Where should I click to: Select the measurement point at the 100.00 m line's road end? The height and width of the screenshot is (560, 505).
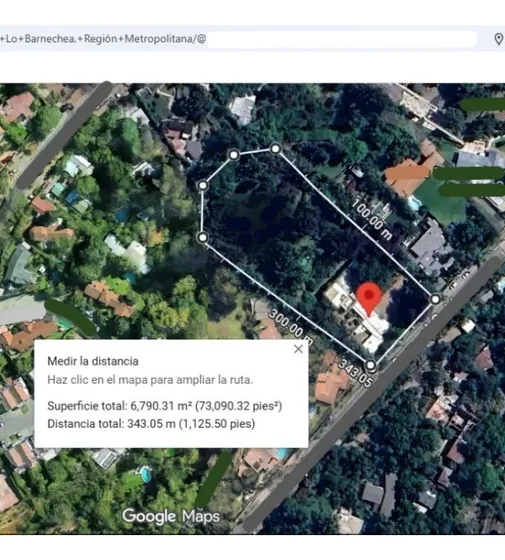tap(435, 299)
